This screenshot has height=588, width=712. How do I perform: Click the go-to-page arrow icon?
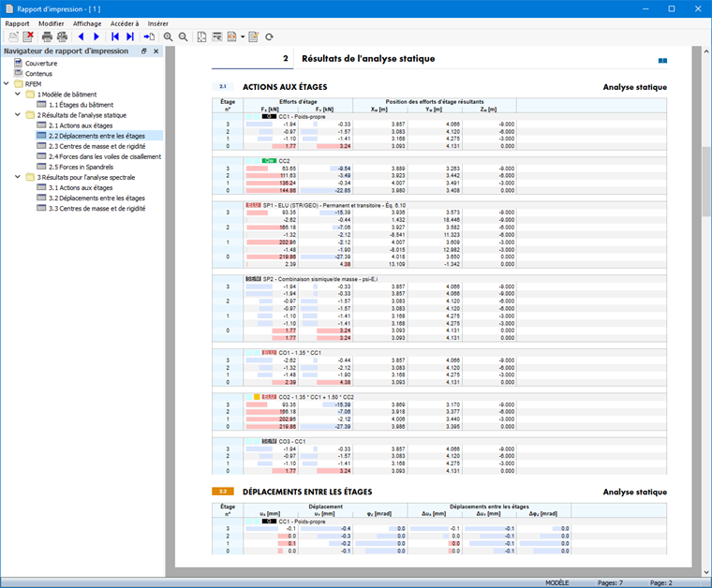click(149, 37)
